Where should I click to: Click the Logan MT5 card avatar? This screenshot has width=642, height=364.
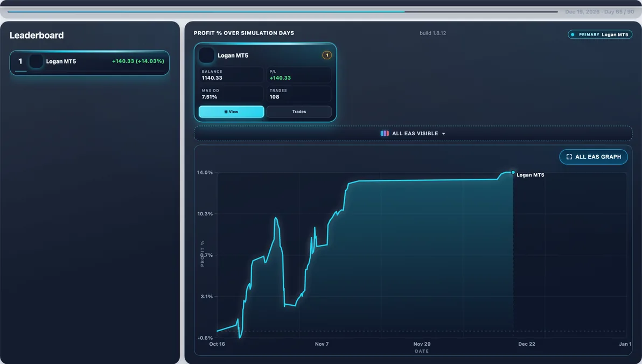[x=206, y=55]
